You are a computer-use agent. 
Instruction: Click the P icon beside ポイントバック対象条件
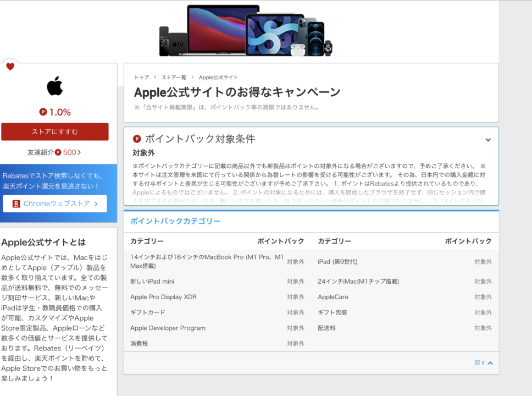pos(137,139)
